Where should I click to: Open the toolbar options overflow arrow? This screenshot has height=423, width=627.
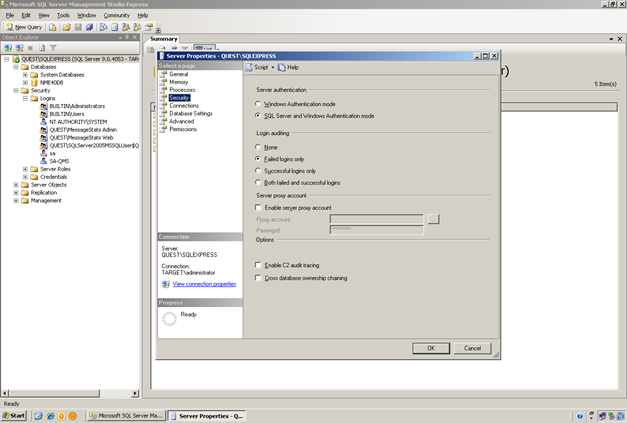click(x=158, y=30)
